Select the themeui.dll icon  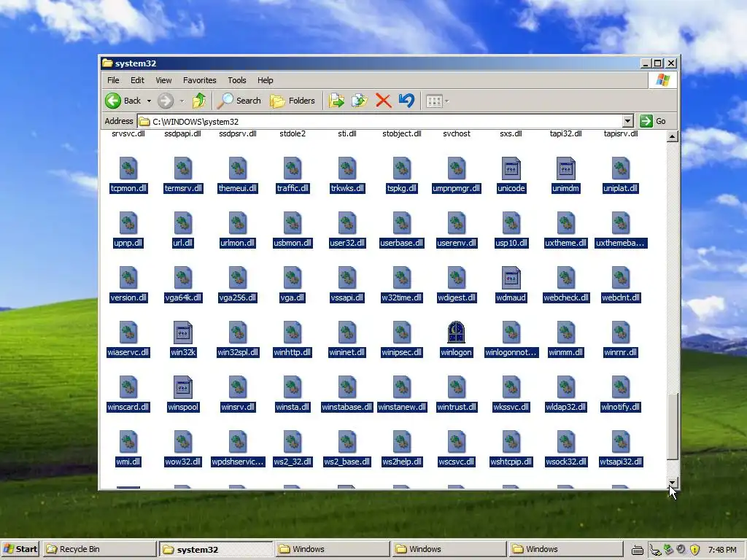coord(238,168)
